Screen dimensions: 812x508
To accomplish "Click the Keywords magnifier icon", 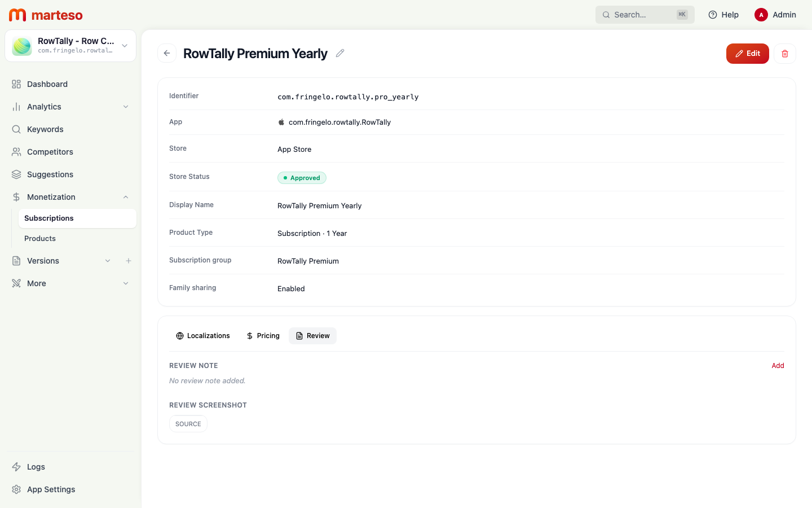I will pyautogui.click(x=16, y=129).
